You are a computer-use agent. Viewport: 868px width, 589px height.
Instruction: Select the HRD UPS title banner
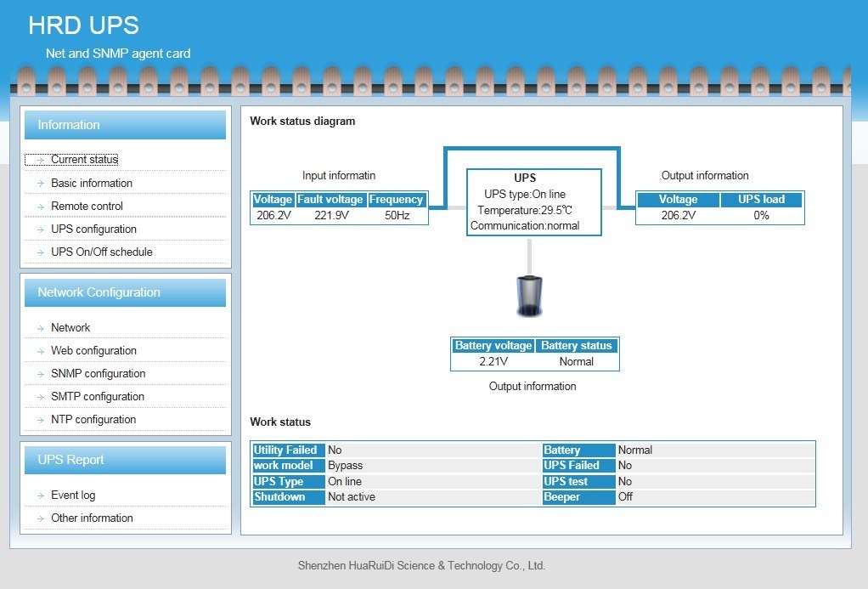point(83,25)
